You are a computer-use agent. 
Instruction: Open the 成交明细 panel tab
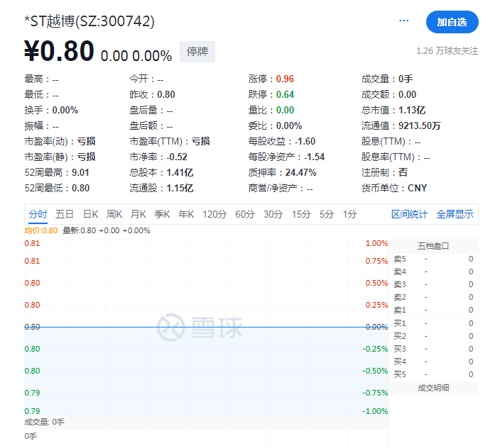pos(433,388)
